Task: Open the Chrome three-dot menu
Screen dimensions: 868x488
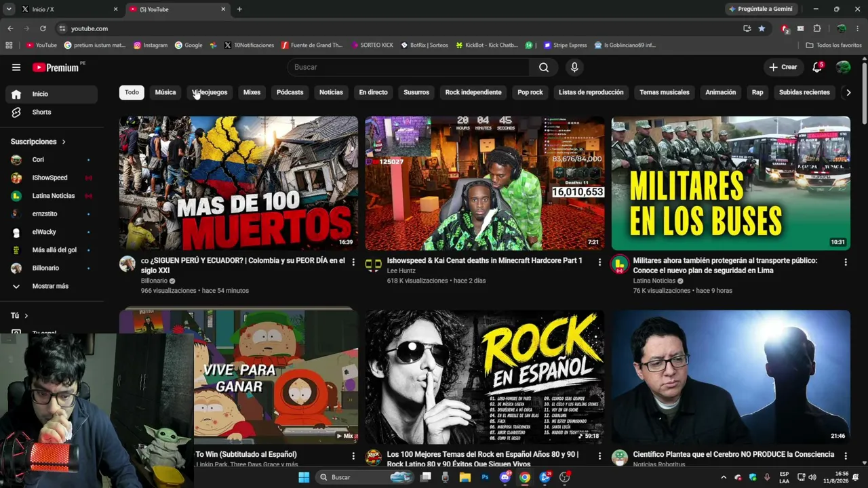Action: 858,28
